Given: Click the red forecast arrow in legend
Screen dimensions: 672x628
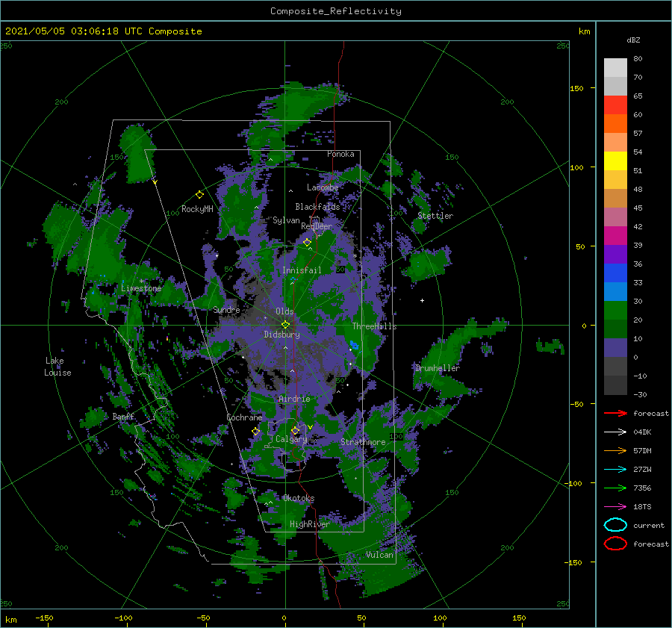Looking at the screenshot, I should click(615, 413).
